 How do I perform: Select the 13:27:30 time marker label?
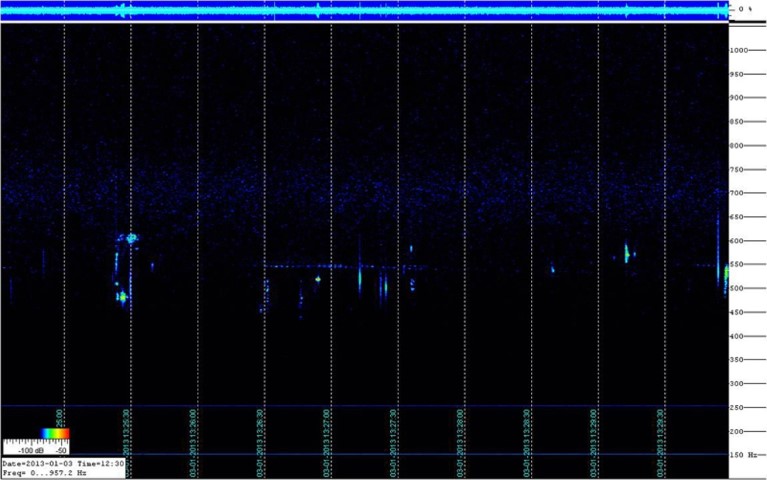coord(393,444)
